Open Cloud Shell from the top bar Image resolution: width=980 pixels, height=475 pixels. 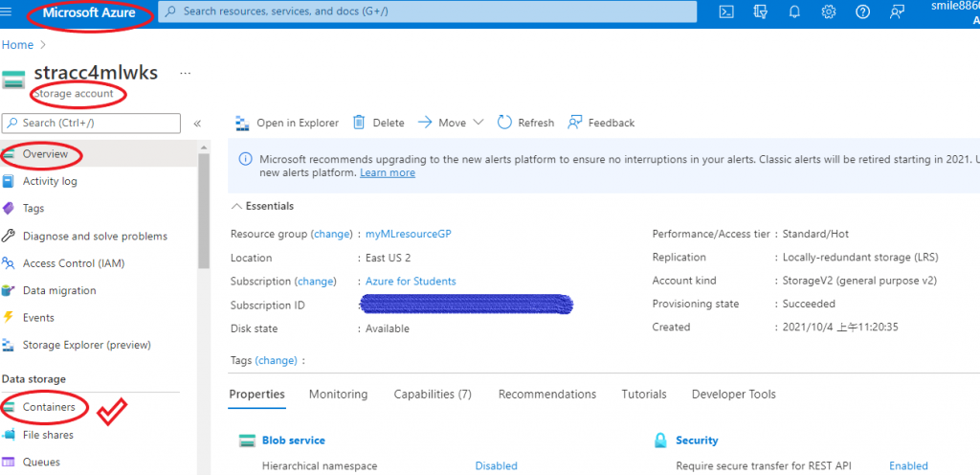(726, 11)
